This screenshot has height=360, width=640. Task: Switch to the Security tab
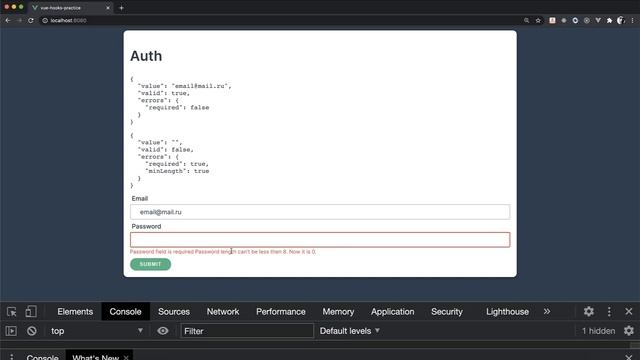tap(447, 311)
